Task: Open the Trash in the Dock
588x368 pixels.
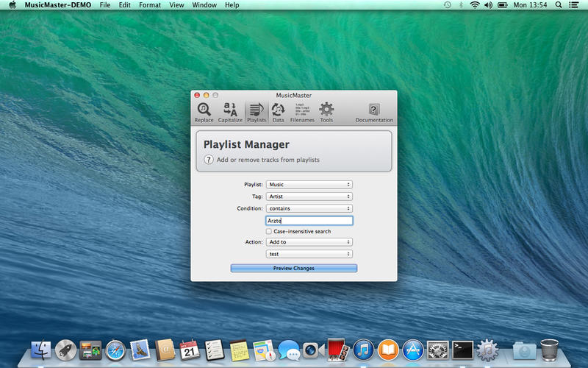Action: 549,350
